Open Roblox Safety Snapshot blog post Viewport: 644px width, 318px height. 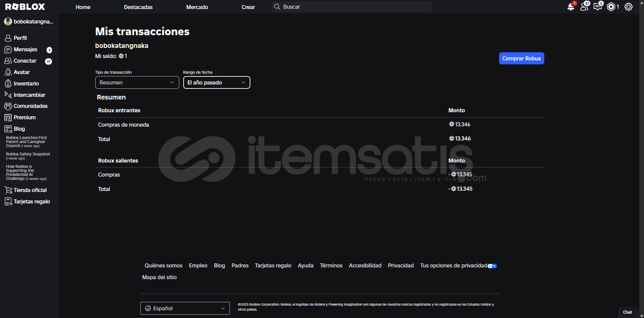click(28, 156)
